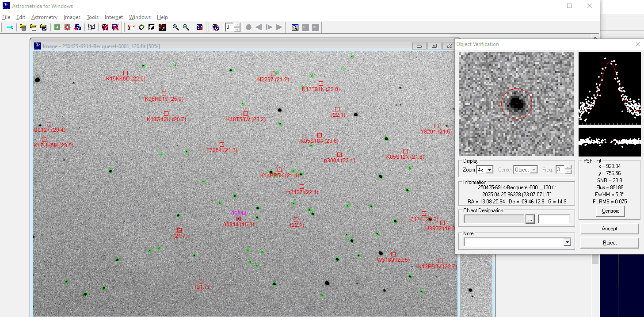Screen dimensions: 644x317
Task: Open the Edit menu
Action: (x=21, y=17)
